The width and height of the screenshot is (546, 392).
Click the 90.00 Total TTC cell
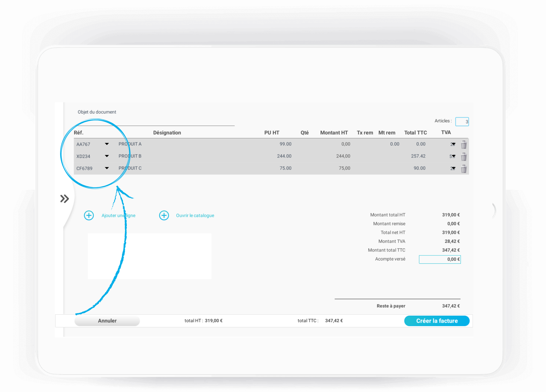pos(419,168)
